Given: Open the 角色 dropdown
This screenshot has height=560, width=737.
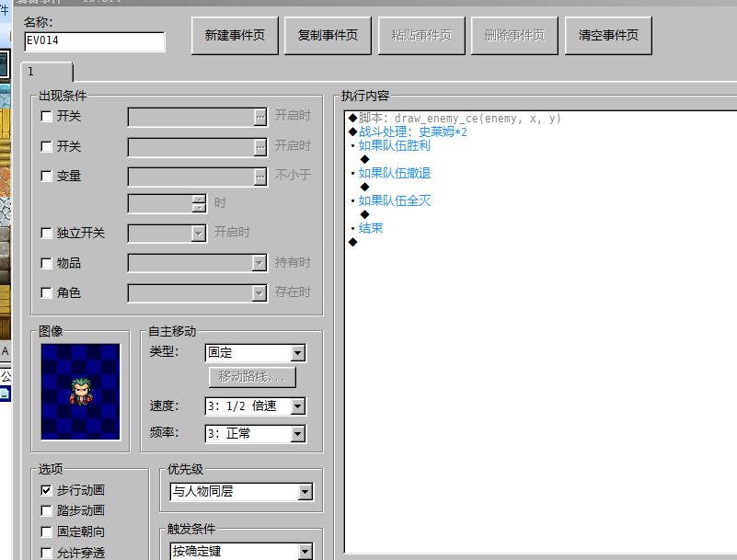Looking at the screenshot, I should [x=259, y=293].
